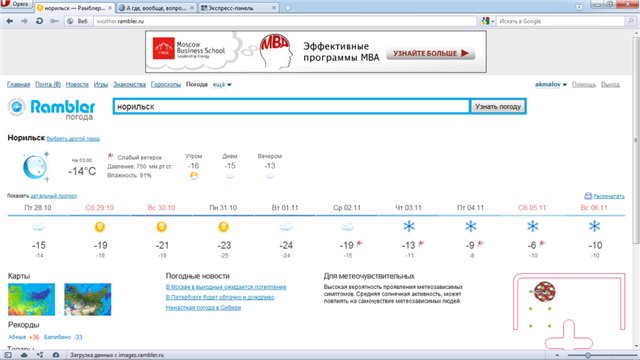Viewport: 640px width, 360px height.
Task: Click the Абеше record city link
Action: (x=17, y=337)
